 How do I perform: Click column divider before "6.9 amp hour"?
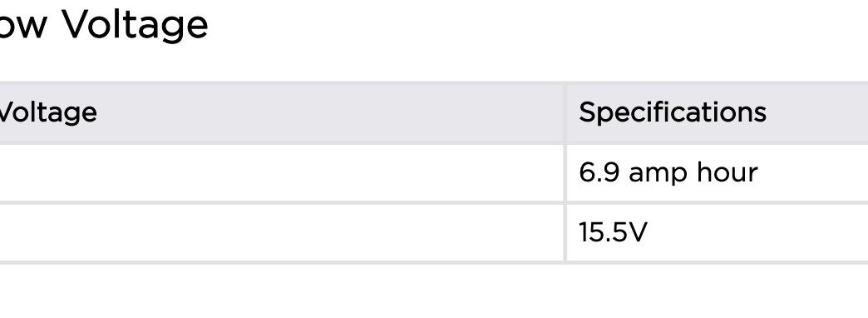click(x=565, y=173)
